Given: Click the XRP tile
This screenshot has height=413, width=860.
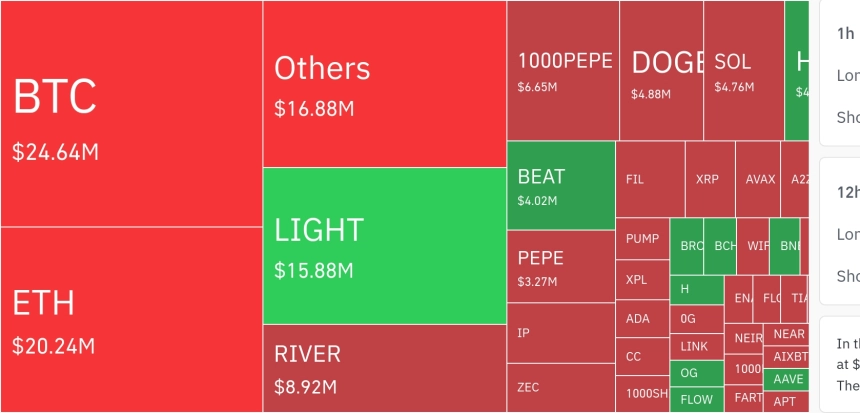Looking at the screenshot, I should coord(710,180).
